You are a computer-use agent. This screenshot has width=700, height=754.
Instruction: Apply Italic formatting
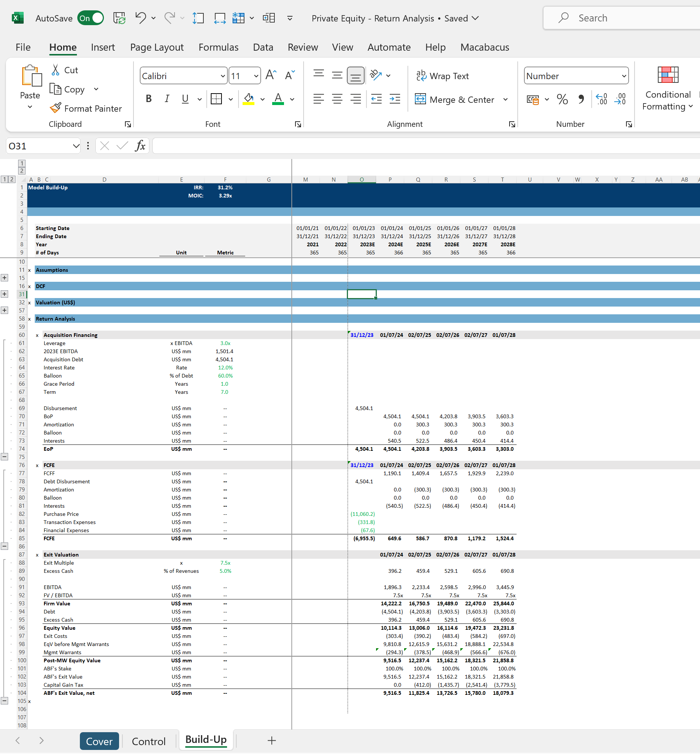[167, 99]
